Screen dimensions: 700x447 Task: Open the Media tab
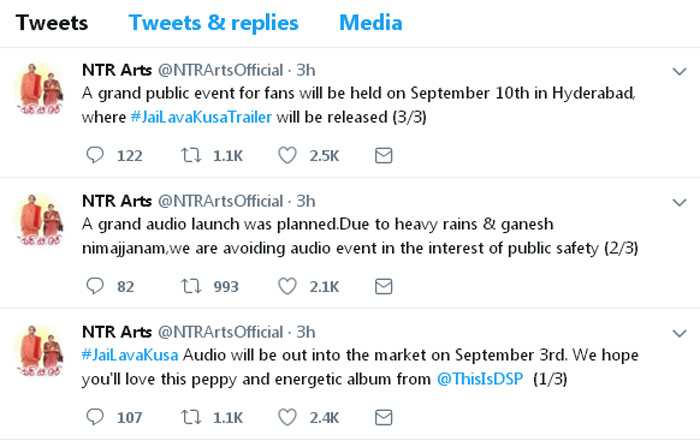point(370,22)
